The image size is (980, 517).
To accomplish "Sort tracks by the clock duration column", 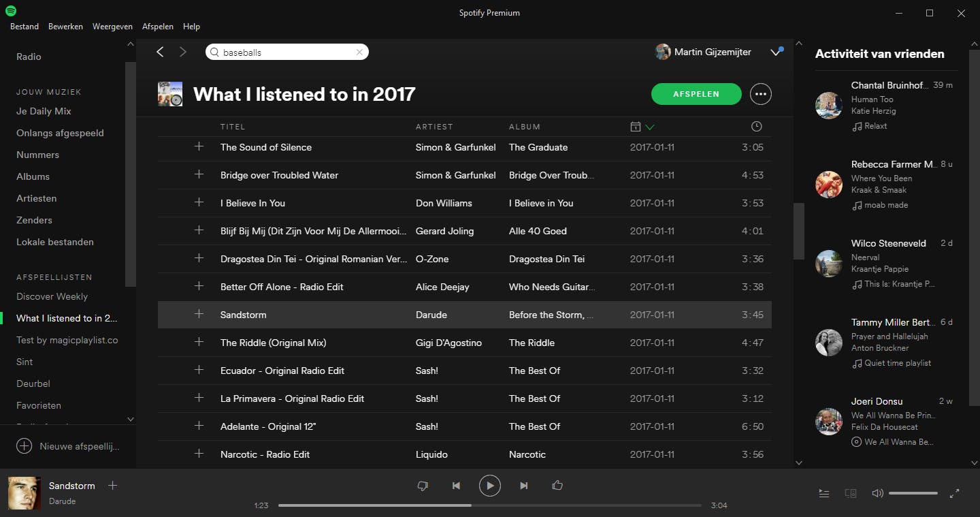I will [x=756, y=127].
